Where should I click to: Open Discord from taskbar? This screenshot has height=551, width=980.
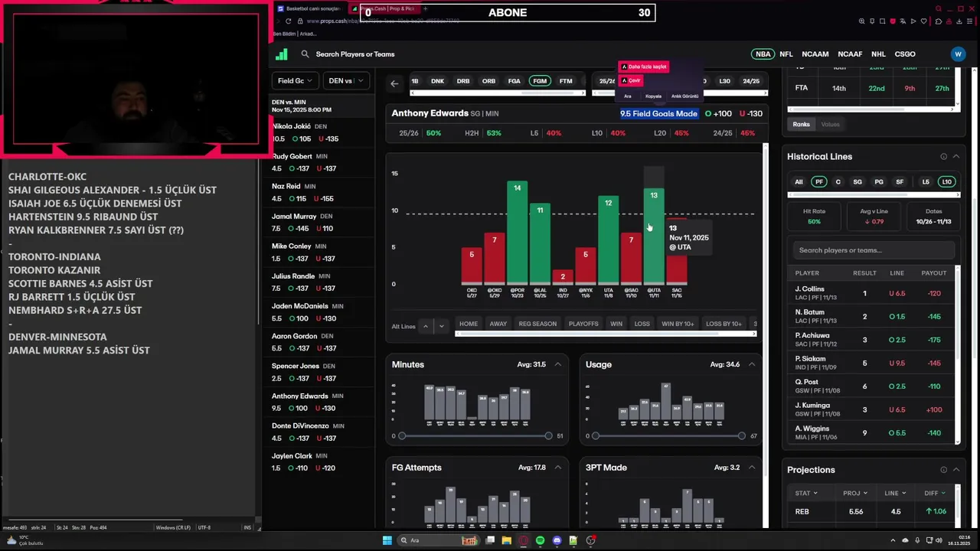557,540
